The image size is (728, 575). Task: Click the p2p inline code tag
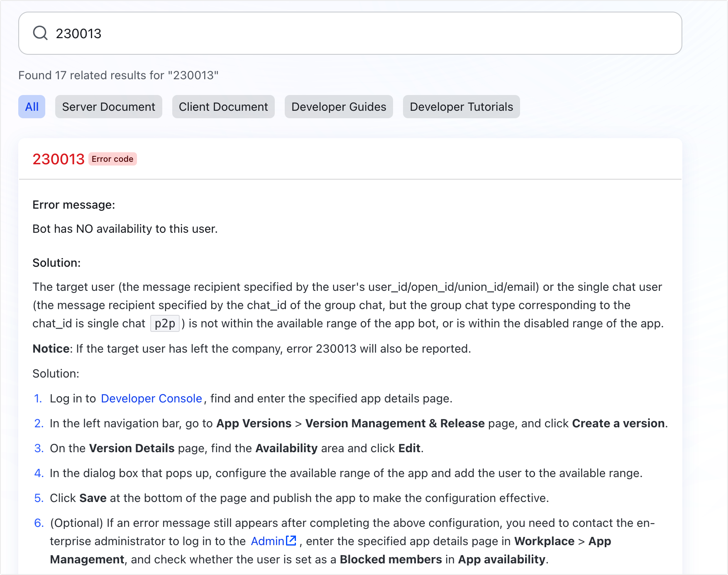(165, 324)
